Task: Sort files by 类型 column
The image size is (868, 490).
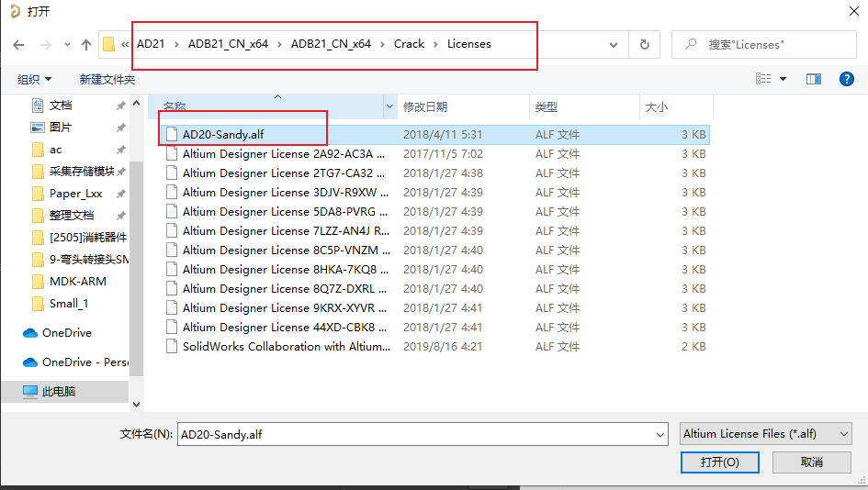Action: pos(547,106)
